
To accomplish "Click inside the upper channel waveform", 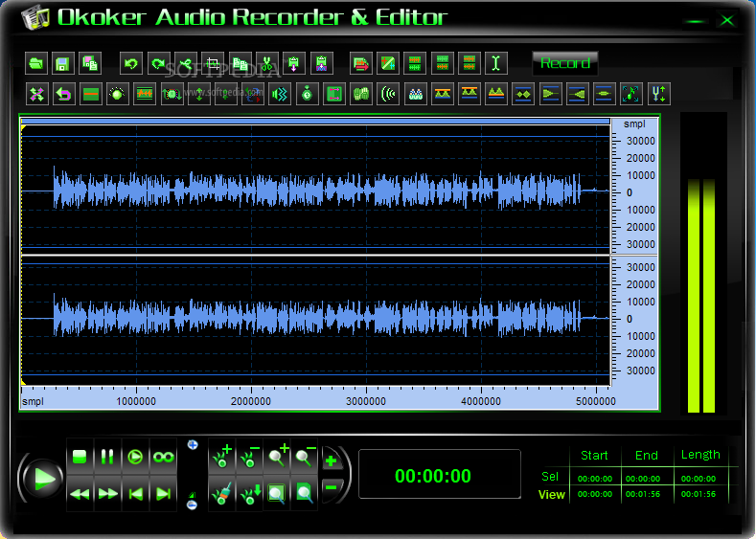I will tap(315, 190).
